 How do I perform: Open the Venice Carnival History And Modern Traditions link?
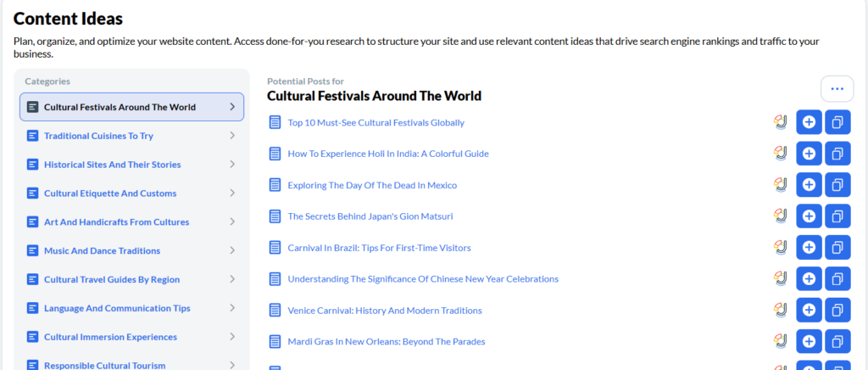click(x=385, y=310)
